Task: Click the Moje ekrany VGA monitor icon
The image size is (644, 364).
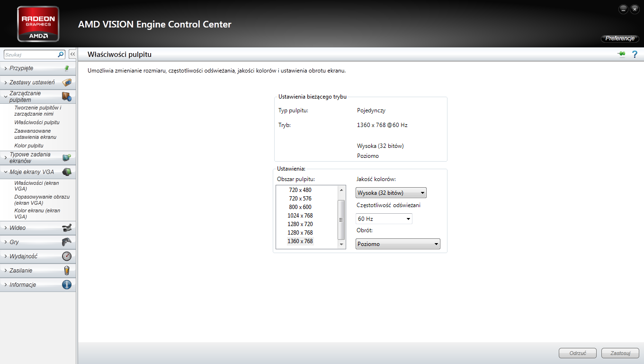Action: click(67, 172)
